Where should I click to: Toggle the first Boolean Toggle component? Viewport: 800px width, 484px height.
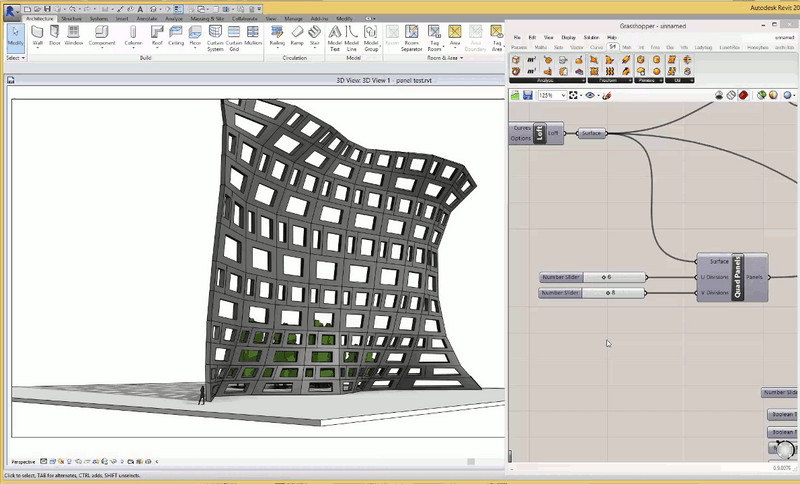[783, 414]
